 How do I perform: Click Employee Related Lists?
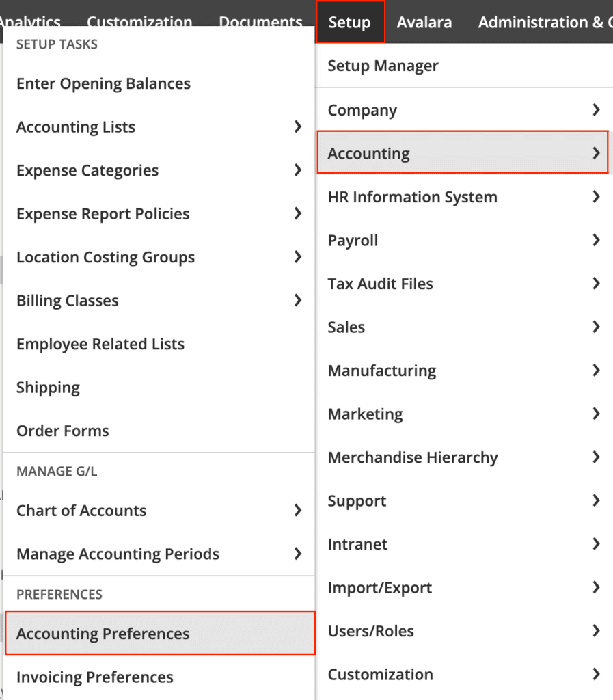[x=159, y=344]
